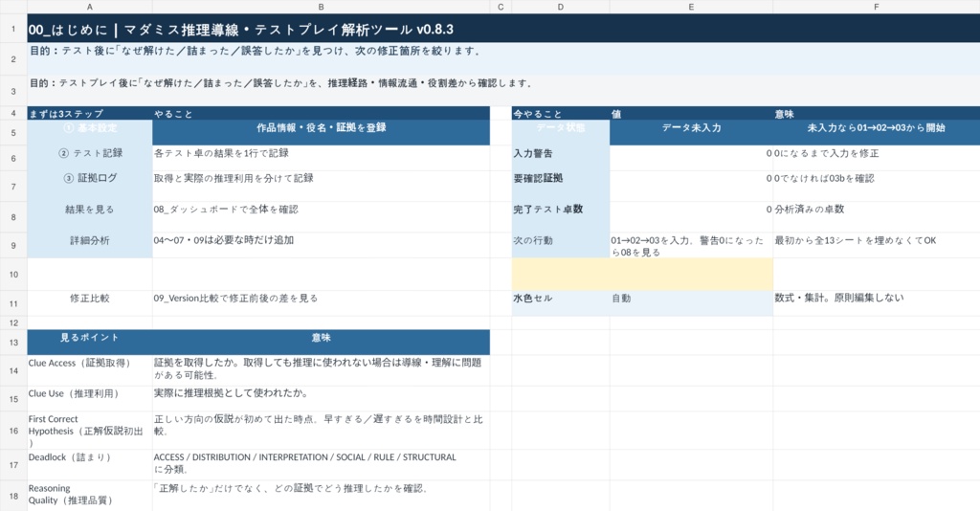Click cell 'Deadlock（詰まり）'
980x511 pixels.
[x=89, y=465]
